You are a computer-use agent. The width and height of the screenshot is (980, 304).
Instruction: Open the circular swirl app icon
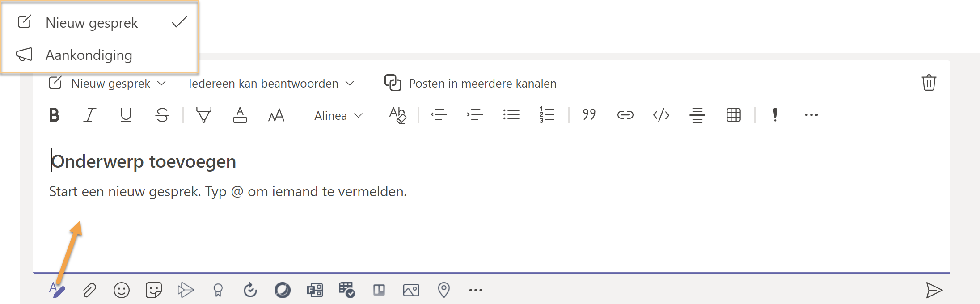[283, 290]
